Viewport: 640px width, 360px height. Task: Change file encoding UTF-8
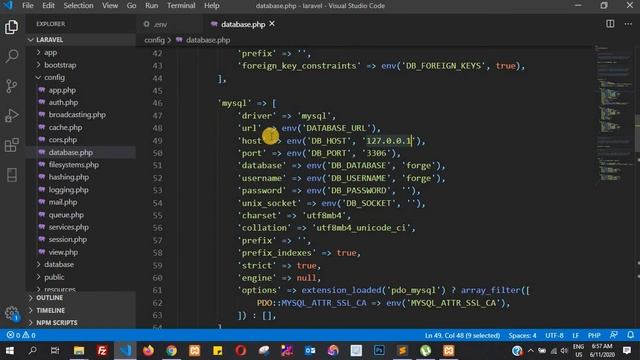(x=554, y=335)
